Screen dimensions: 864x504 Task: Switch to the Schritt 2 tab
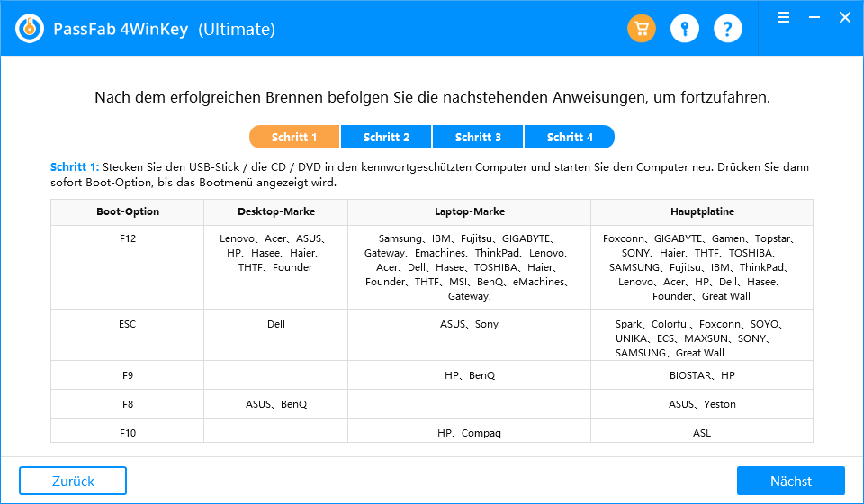(386, 137)
